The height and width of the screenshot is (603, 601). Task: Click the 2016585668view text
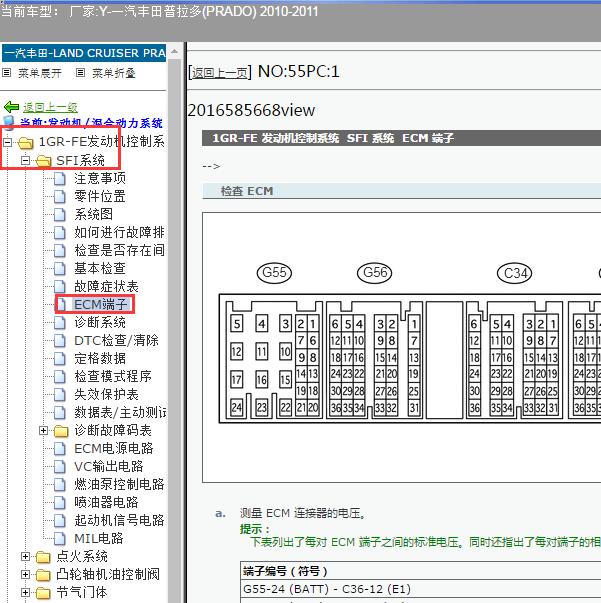251,111
